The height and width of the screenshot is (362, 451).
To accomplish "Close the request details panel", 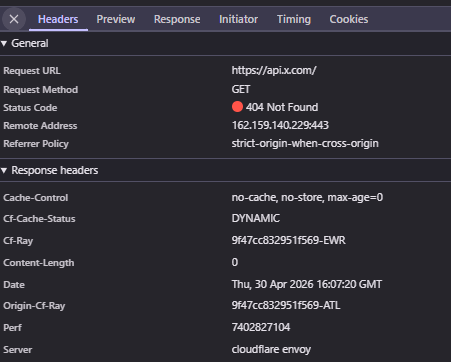I will 14,19.
